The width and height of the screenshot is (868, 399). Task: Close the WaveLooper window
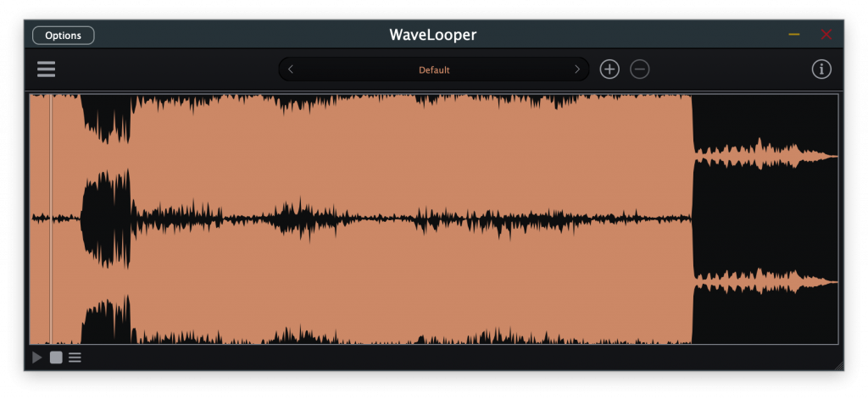coord(826,35)
